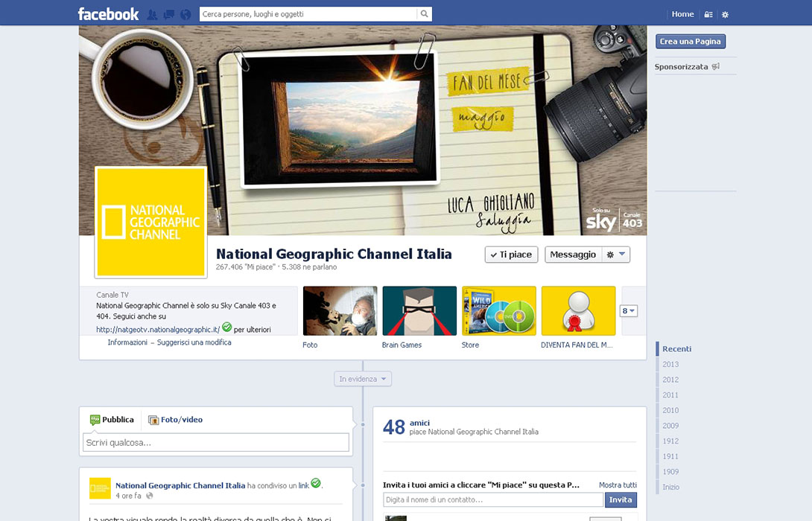Click the Facebook search field
812x521 pixels.
click(308, 14)
